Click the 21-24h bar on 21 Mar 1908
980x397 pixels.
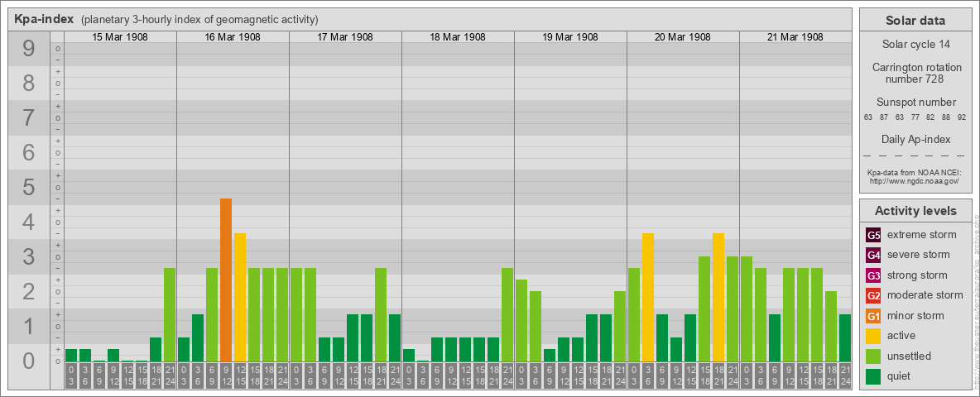coord(845,337)
